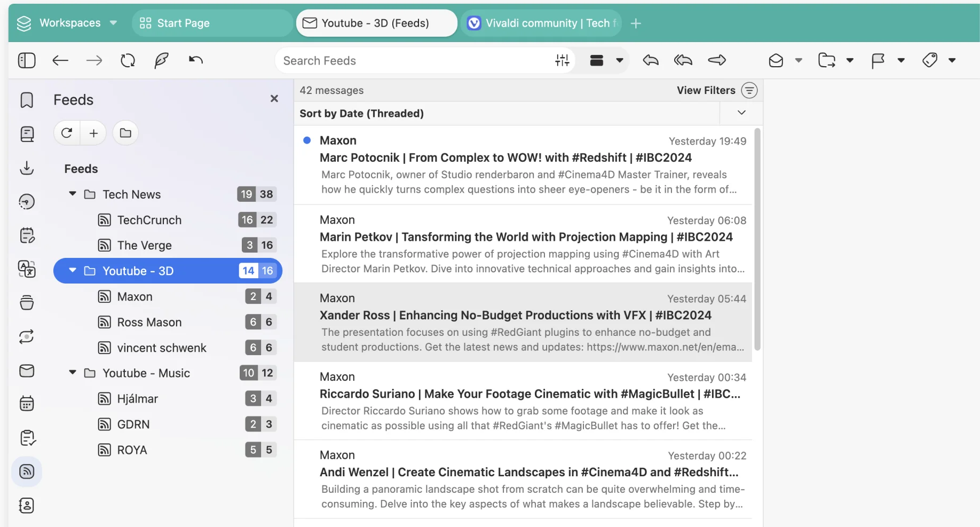Open Sessions panel in sidebar
The height and width of the screenshot is (527, 980).
27,336
